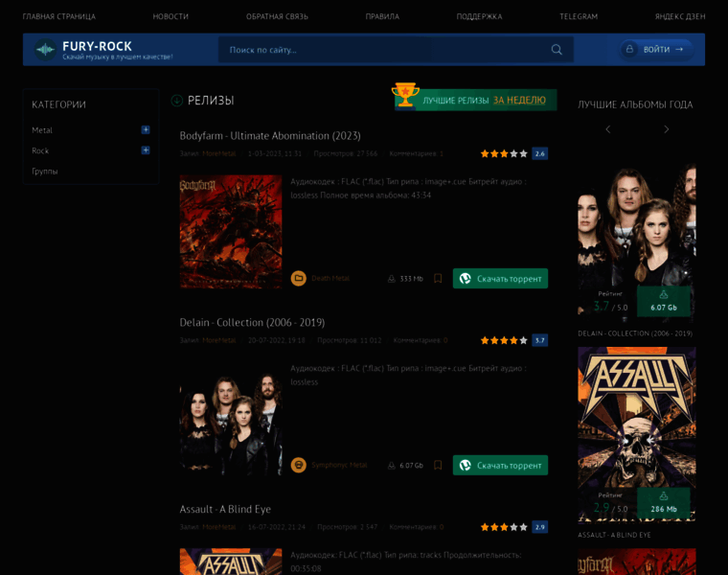Click the down-arrow circle icon beside Релизы
Screen dimensions: 728x575
click(177, 101)
